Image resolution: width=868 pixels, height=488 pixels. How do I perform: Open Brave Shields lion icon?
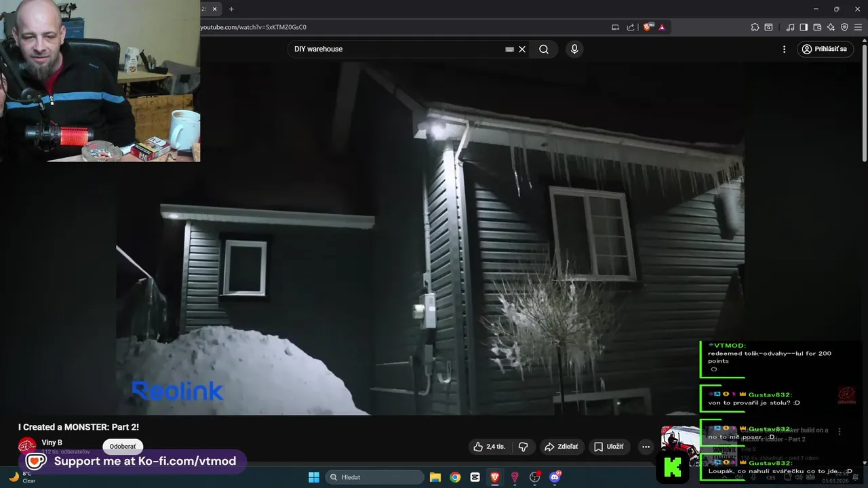648,27
